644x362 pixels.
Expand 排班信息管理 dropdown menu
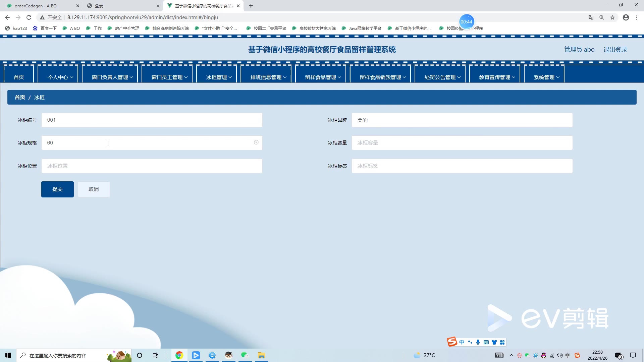268,77
